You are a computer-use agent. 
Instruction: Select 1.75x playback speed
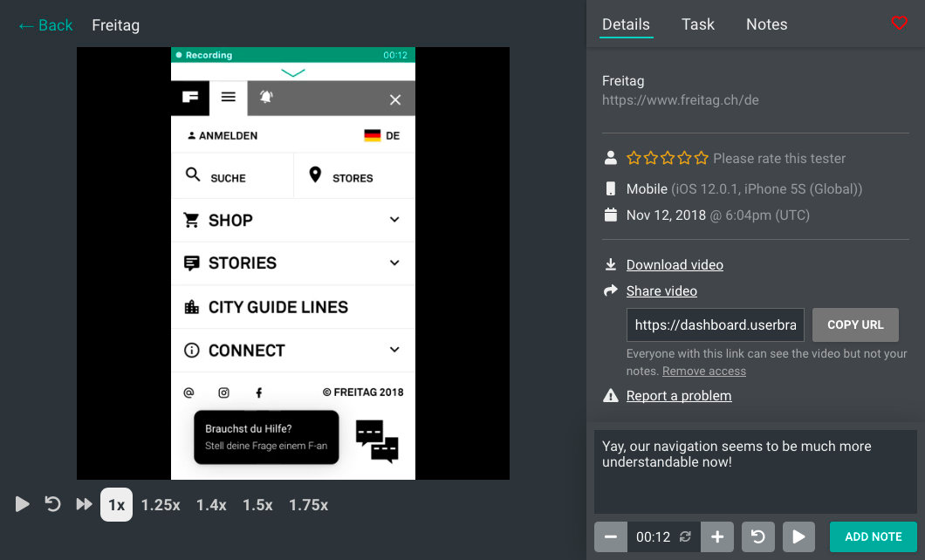(308, 505)
